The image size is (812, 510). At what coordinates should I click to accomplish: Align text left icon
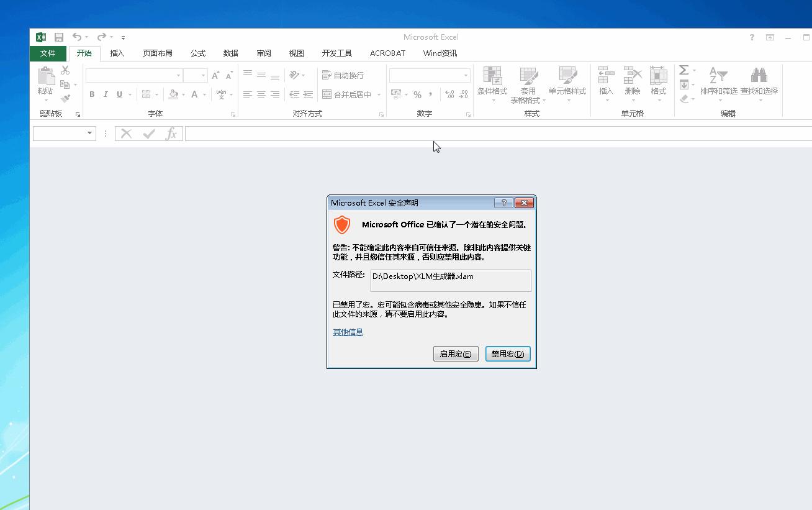click(x=248, y=94)
